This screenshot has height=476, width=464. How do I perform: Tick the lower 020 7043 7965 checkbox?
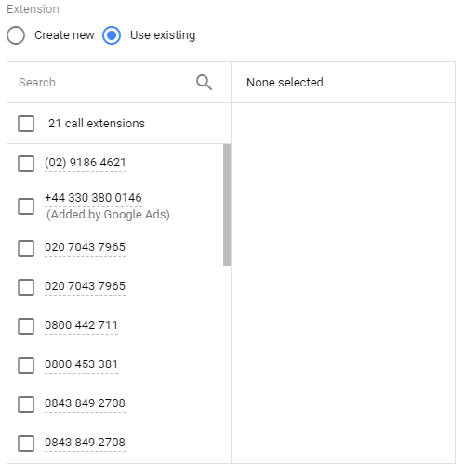[x=26, y=287]
